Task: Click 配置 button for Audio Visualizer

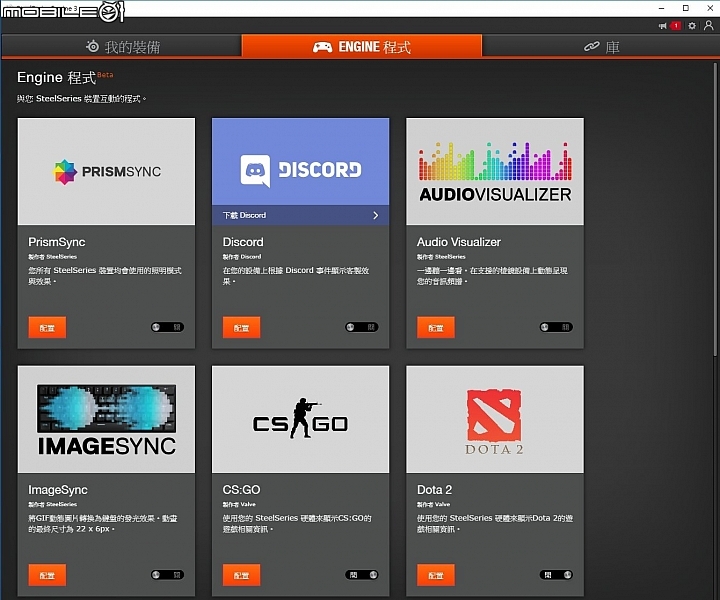Action: (436, 327)
